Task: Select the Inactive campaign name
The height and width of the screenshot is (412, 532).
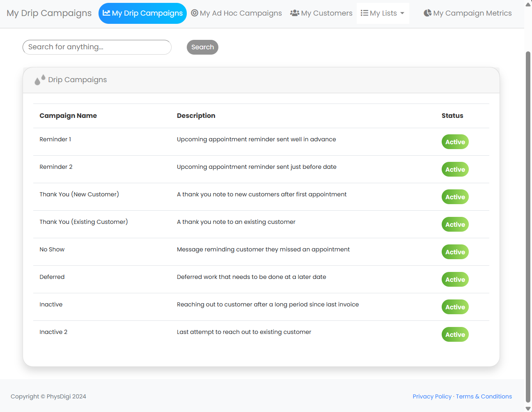Action: (51, 304)
